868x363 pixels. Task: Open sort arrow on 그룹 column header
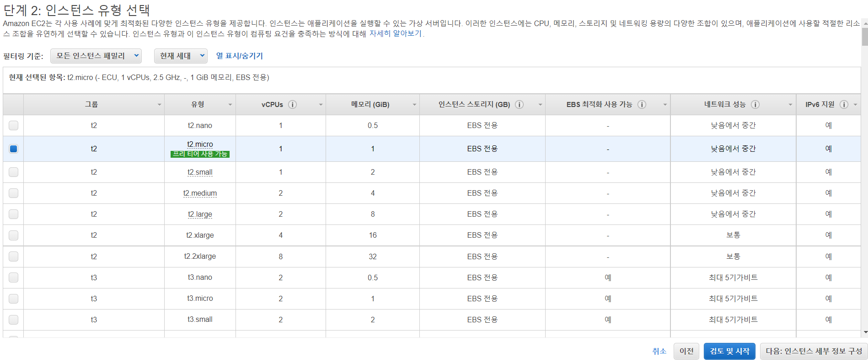click(159, 105)
